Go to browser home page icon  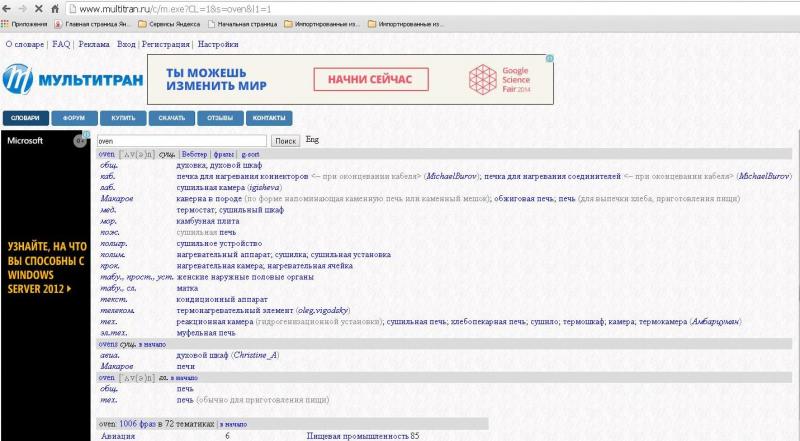[54, 8]
